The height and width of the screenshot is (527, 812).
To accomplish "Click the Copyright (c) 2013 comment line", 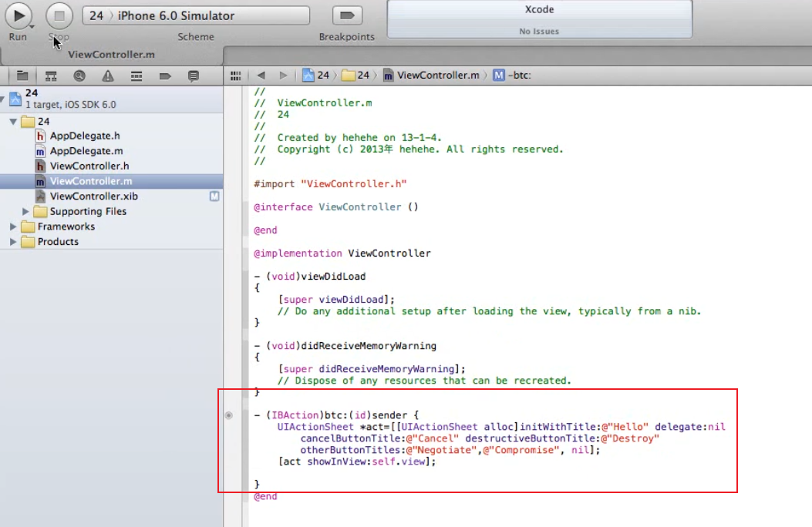I will (x=408, y=149).
